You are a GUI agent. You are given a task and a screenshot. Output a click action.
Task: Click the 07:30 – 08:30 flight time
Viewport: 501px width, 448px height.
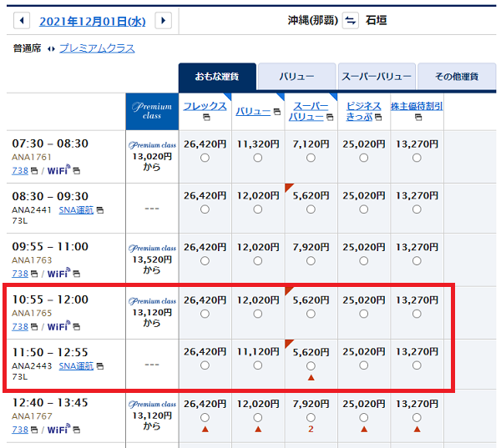pyautogui.click(x=50, y=143)
